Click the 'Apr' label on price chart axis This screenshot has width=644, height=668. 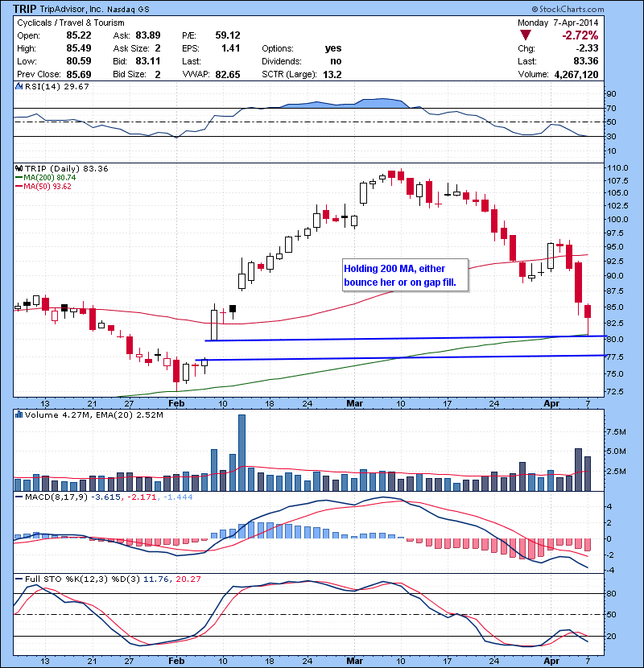tap(551, 403)
